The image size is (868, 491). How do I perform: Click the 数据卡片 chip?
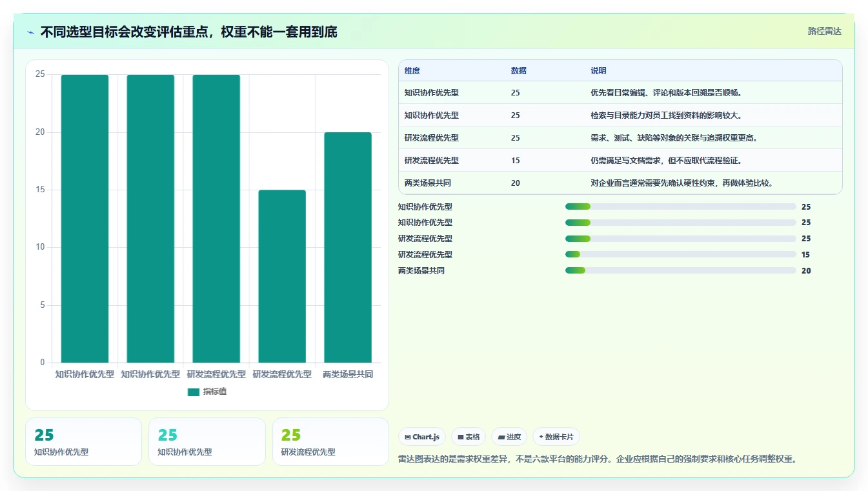tap(556, 437)
